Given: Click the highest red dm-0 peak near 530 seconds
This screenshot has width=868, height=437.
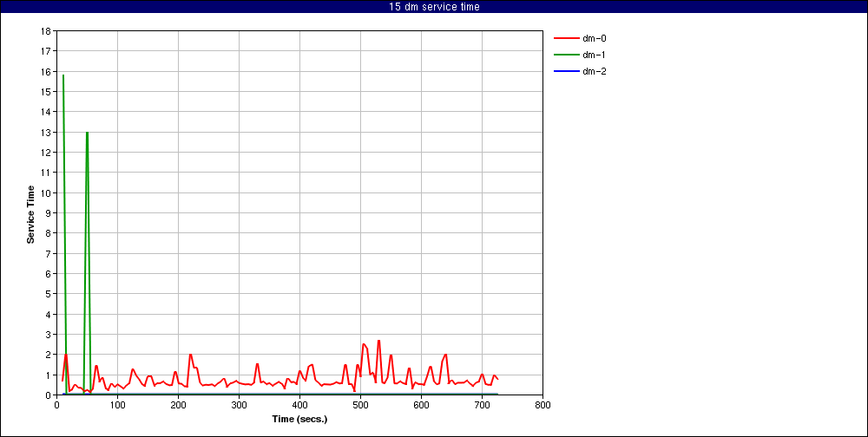Looking at the screenshot, I should pyautogui.click(x=378, y=341).
